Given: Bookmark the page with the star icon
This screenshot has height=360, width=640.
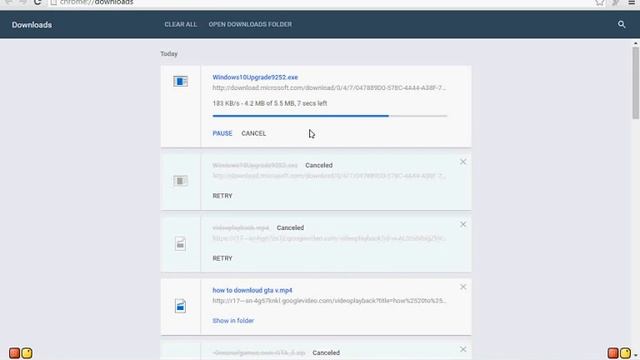Looking at the screenshot, I should pyautogui.click(x=599, y=2).
